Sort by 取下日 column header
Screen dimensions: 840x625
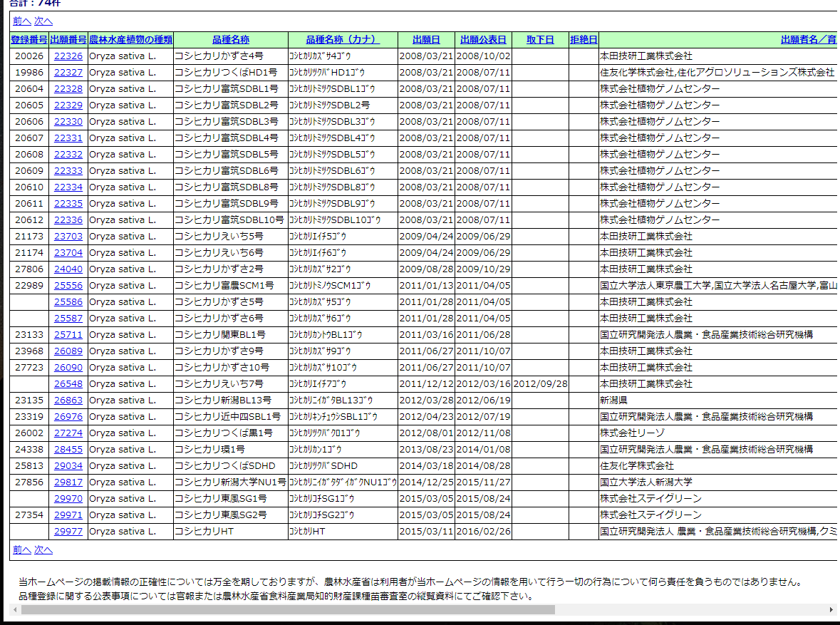coord(540,40)
